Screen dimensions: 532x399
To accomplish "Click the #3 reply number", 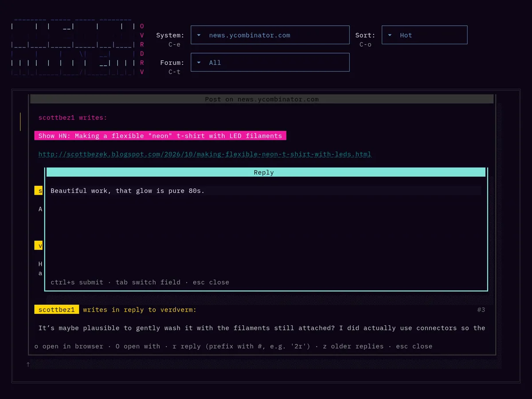I will 481,309.
